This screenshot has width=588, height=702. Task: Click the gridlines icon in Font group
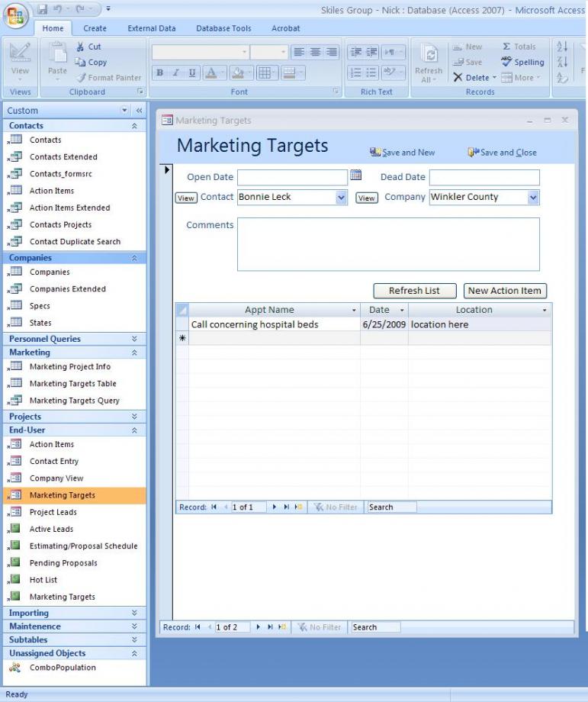click(x=265, y=72)
